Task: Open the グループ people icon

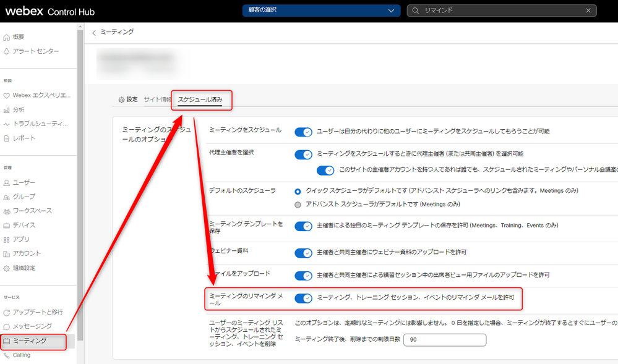Action: [x=6, y=197]
